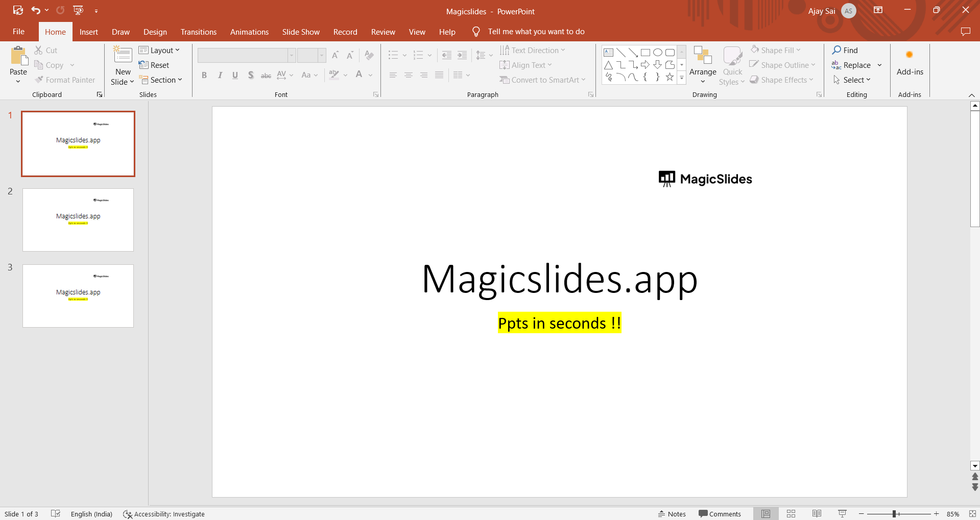Open Reading View from status bar
The width and height of the screenshot is (980, 520).
click(817, 514)
